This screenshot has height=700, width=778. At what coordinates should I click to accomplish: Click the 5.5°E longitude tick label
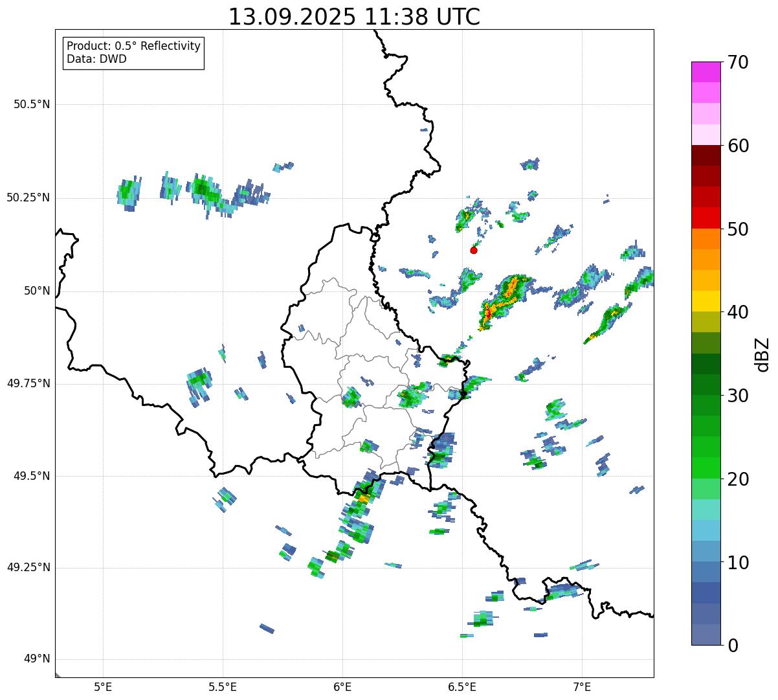(223, 686)
